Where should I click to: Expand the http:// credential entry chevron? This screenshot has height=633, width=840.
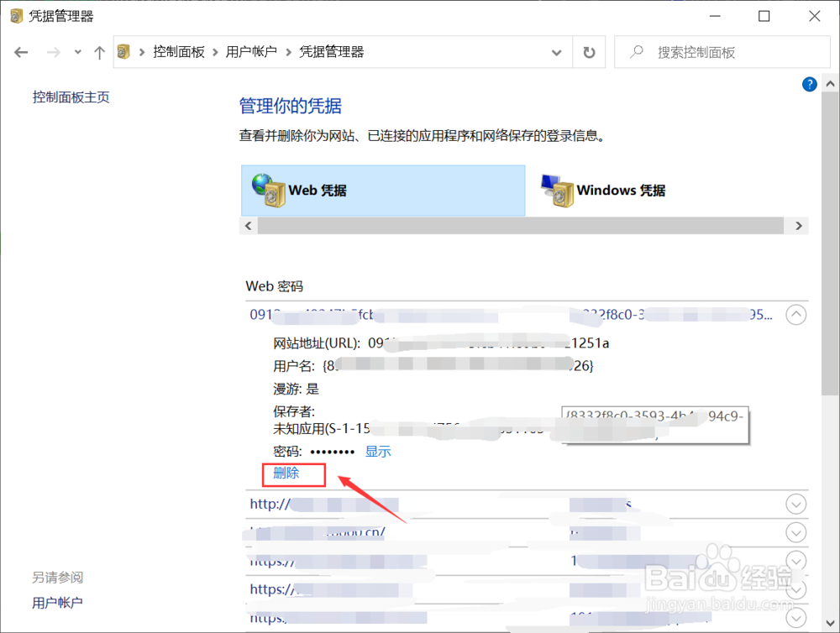tap(795, 504)
